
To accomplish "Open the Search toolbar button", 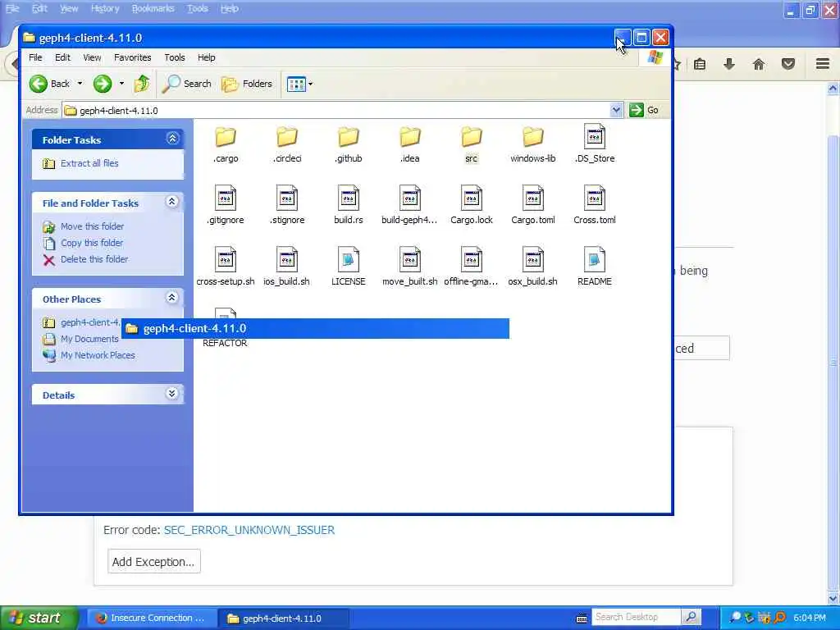I will click(187, 84).
